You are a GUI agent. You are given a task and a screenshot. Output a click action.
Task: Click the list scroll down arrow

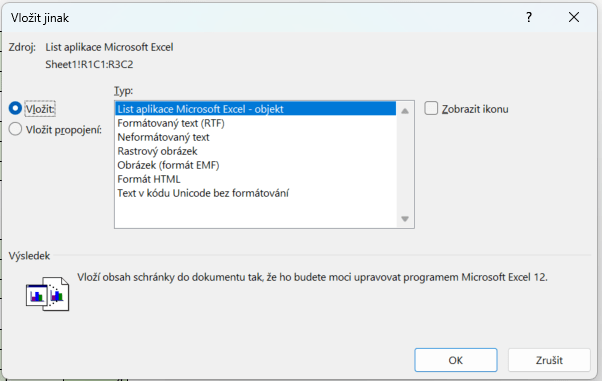click(405, 219)
